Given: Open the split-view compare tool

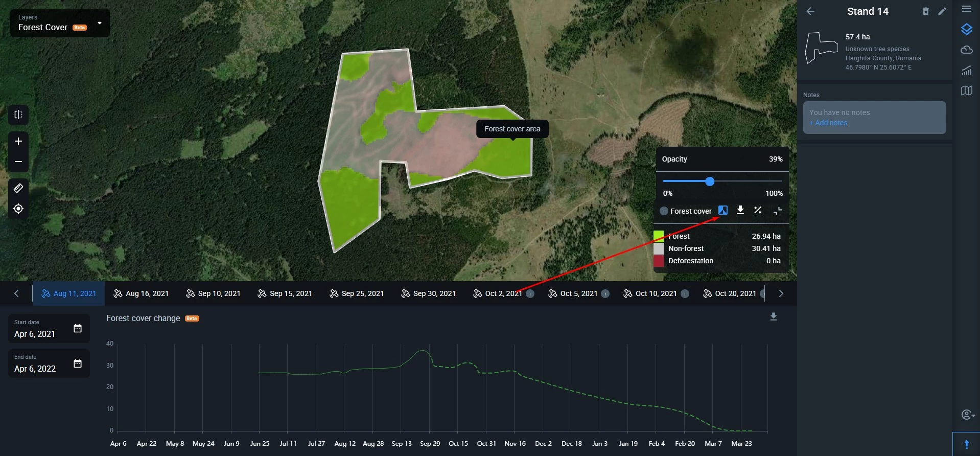Looking at the screenshot, I should (18, 115).
